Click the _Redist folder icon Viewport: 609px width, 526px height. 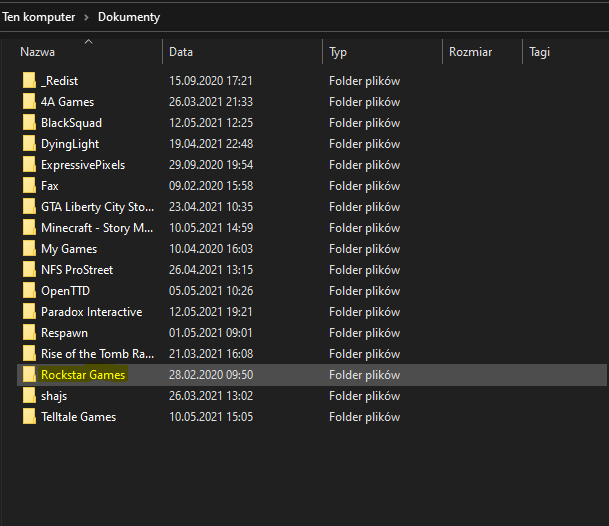(x=29, y=81)
